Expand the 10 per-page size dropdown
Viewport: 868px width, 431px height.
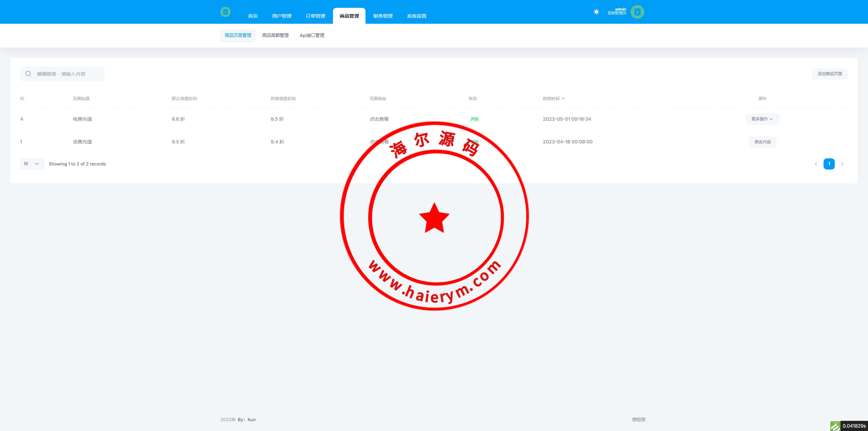tap(32, 164)
